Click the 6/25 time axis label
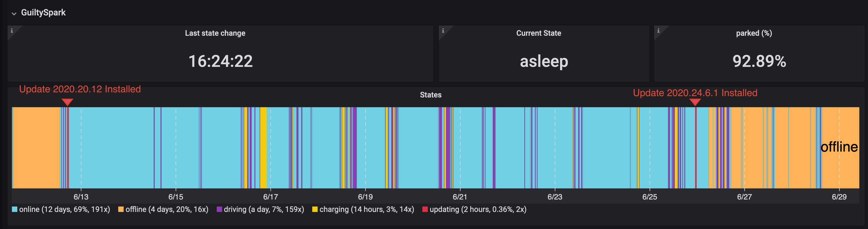Image resolution: width=868 pixels, height=229 pixels. (650, 197)
